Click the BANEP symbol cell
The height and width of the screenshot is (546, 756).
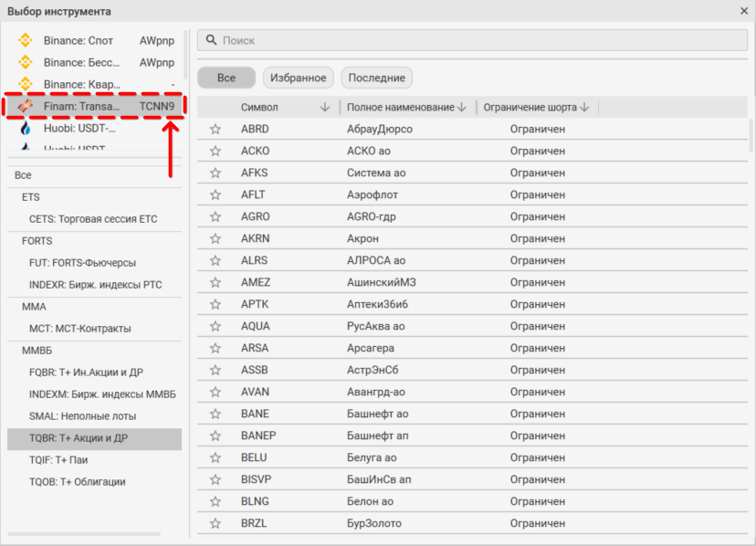pos(258,436)
